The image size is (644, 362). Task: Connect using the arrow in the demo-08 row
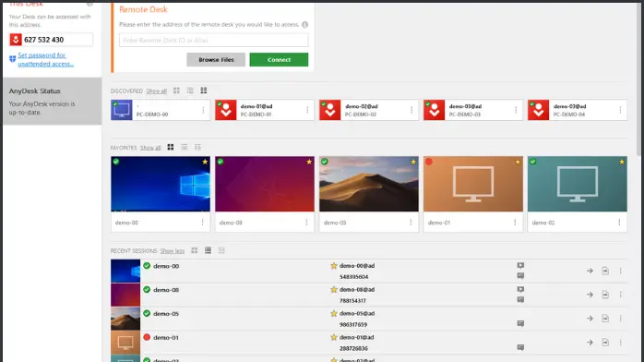tap(590, 295)
